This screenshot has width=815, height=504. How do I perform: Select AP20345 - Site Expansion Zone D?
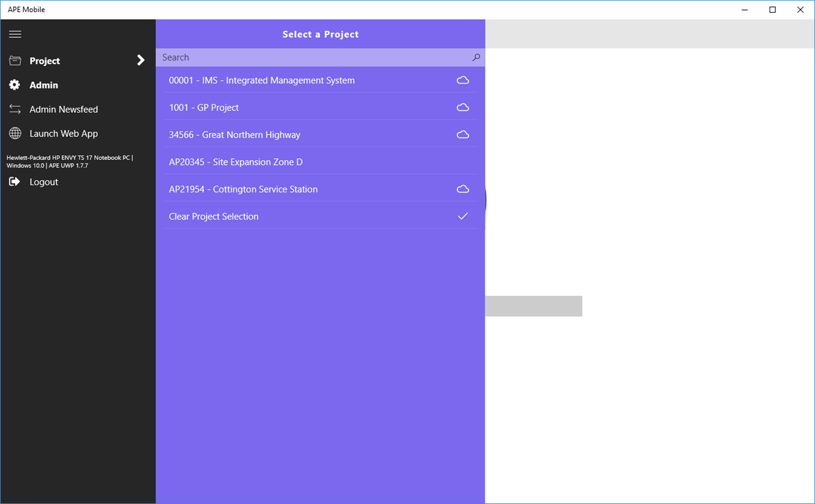235,162
